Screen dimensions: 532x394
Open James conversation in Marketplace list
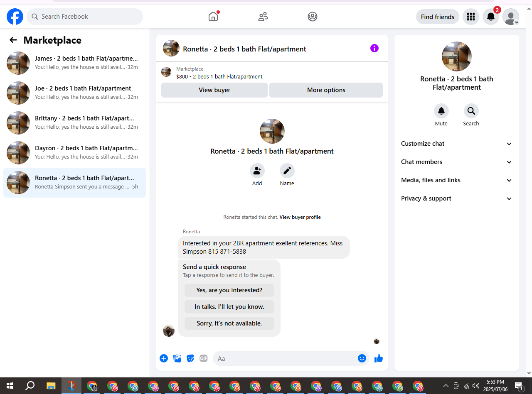coord(75,63)
